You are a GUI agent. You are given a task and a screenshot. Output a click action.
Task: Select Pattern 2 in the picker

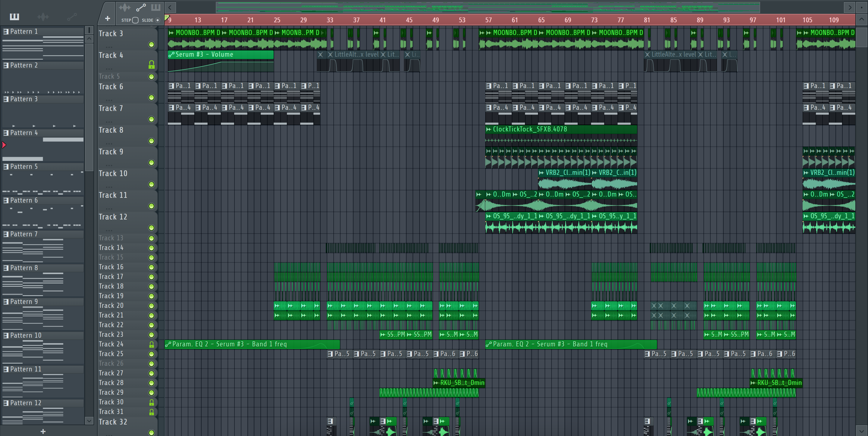[x=43, y=65]
